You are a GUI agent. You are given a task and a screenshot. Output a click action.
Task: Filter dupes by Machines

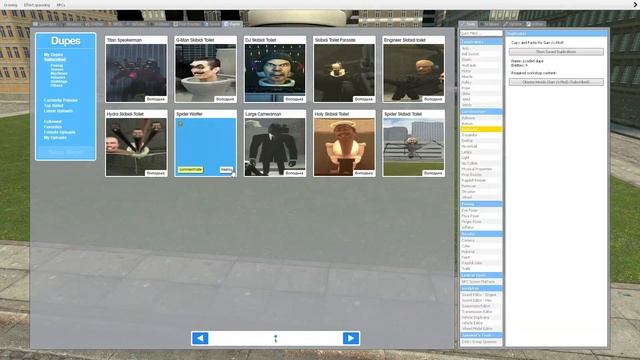click(x=59, y=73)
